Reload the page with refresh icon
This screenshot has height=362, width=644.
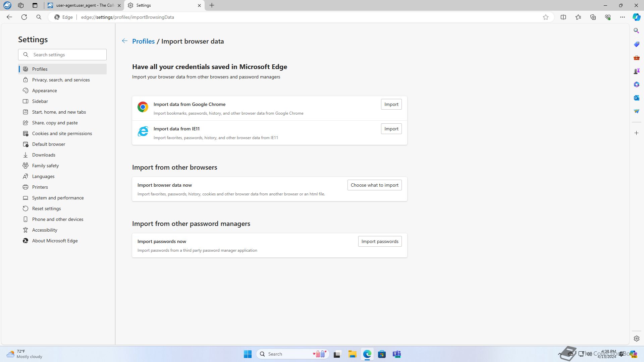pyautogui.click(x=24, y=17)
